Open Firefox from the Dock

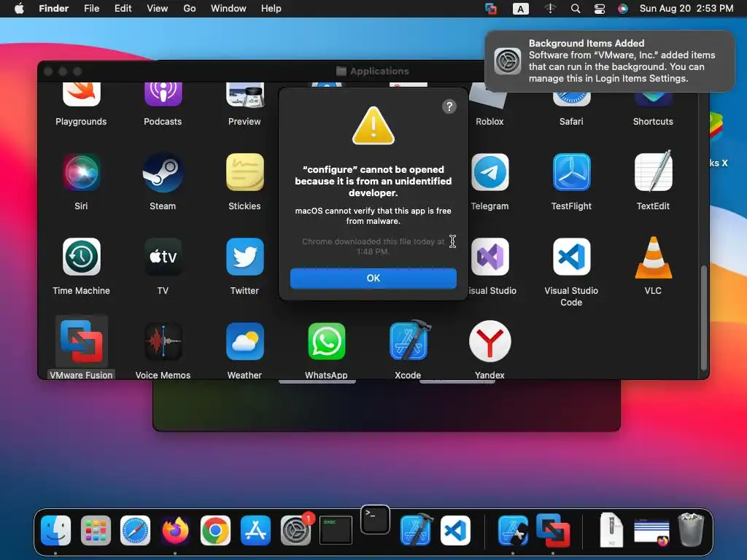coord(175,530)
